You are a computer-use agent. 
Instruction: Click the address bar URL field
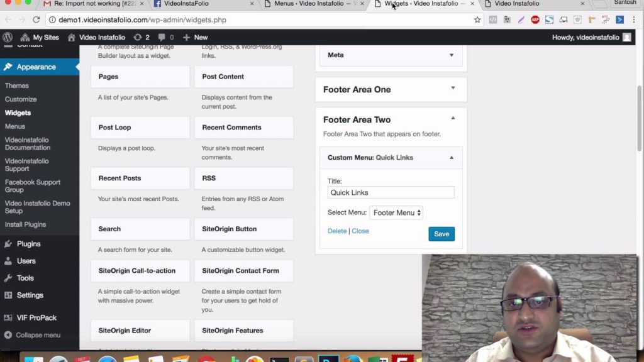pyautogui.click(x=263, y=19)
